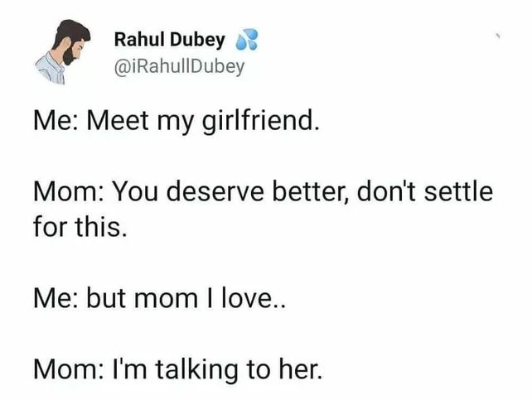Click the line starting 'Mom: You deserve better'
Viewport: 532px width, 400px height.
tap(264, 192)
